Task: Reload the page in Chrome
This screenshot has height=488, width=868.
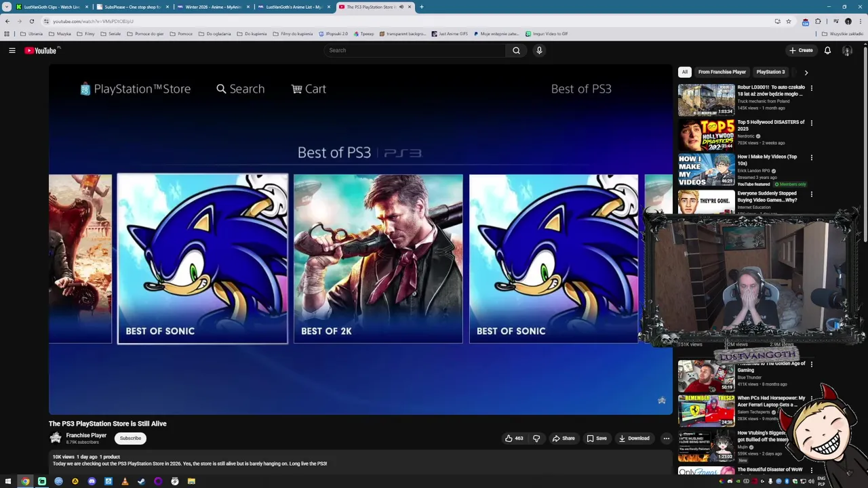Action: 31,21
